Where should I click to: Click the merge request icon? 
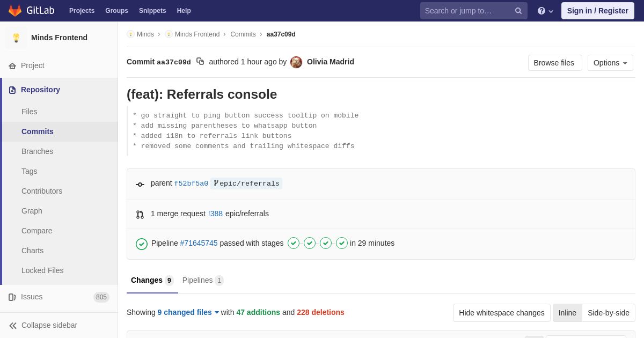pos(140,214)
